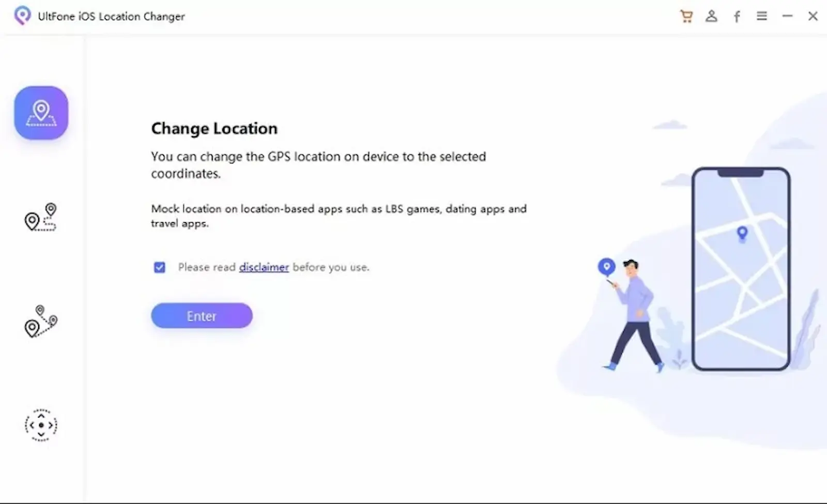Open the user account icon

pyautogui.click(x=711, y=16)
